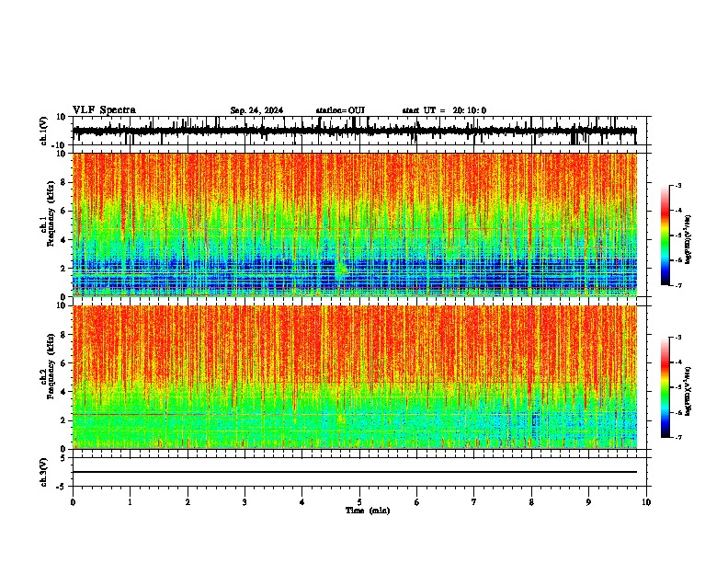The width and height of the screenshot is (728, 563).
Task: Click the ch.1 color bar log(PSD) label
Action: tap(688, 239)
